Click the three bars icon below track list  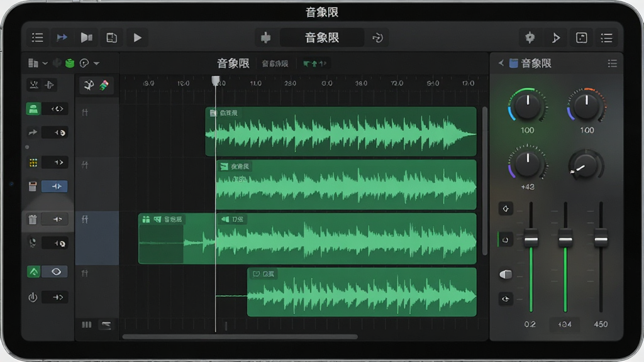pyautogui.click(x=87, y=325)
